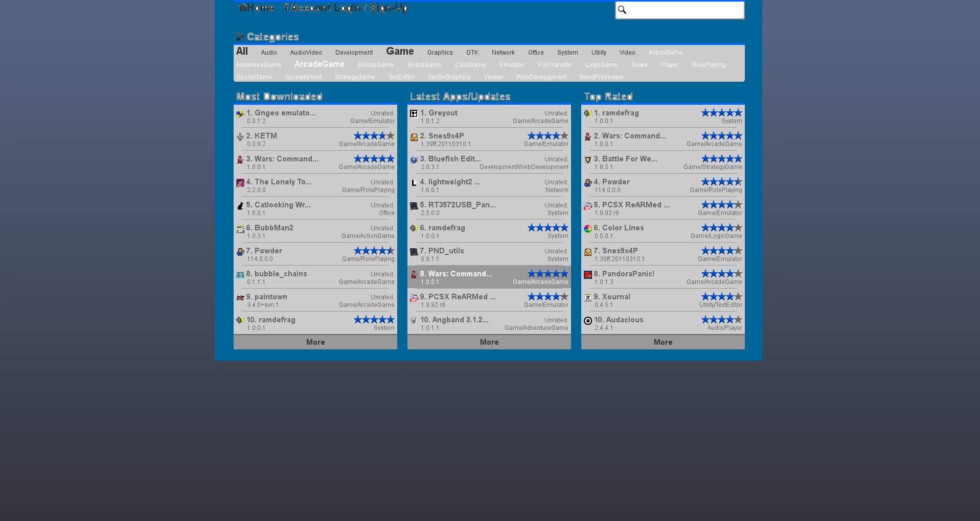This screenshot has height=521, width=980.
Task: Expand Top Rated list with More
Action: point(663,342)
